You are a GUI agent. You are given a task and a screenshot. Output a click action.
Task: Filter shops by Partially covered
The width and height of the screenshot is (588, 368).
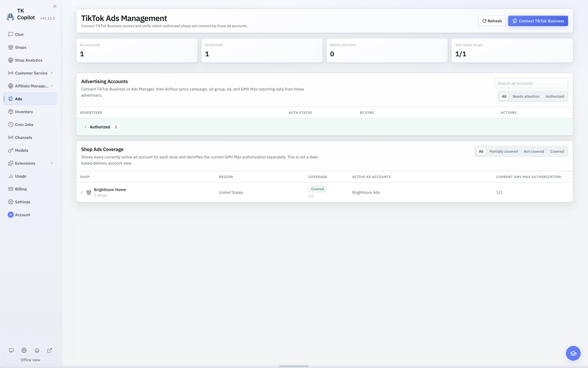click(503, 151)
